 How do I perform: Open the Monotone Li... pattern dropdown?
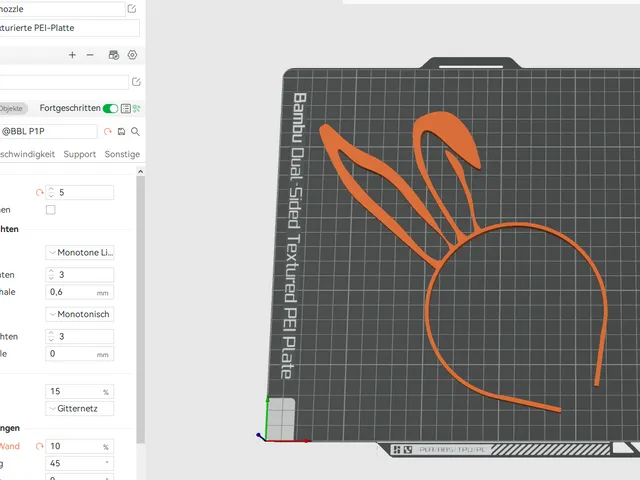(80, 253)
